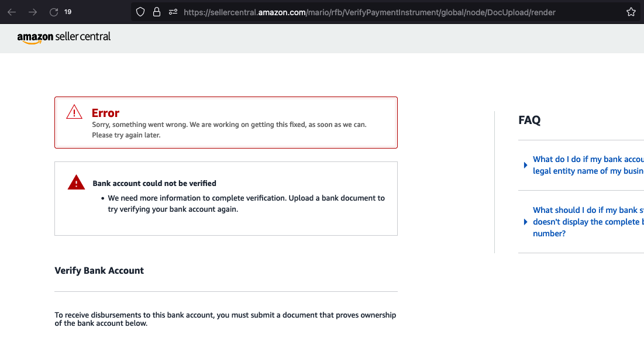Viewport: 644px width, 341px height.
Task: Click the red Error warning triangle icon
Action: (74, 112)
